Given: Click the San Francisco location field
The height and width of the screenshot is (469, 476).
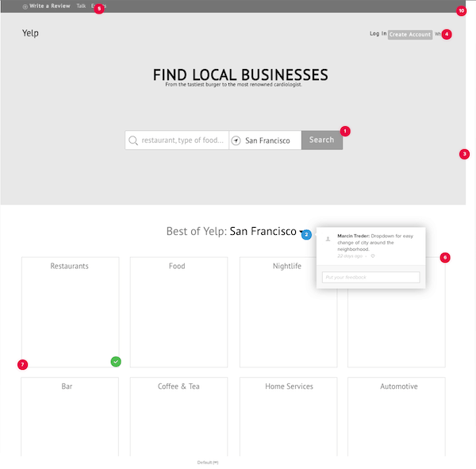Looking at the screenshot, I should (x=265, y=140).
